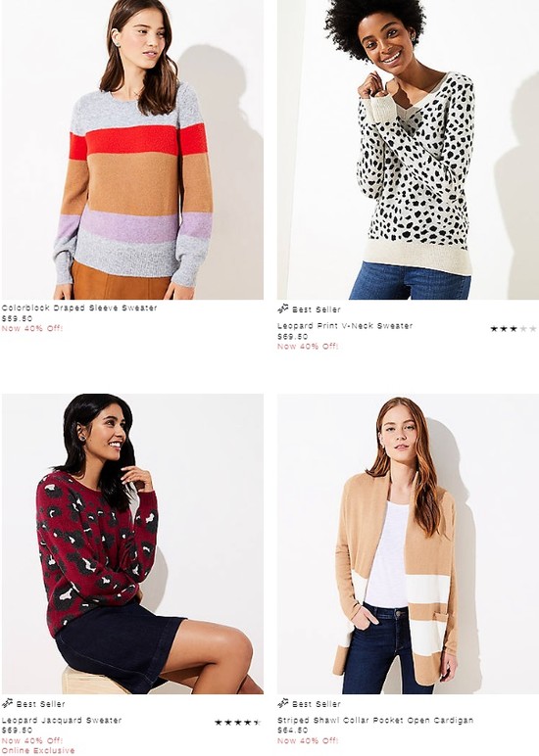Click the Best Seller icon above Striped Shawl Cardigan

pyautogui.click(x=283, y=703)
